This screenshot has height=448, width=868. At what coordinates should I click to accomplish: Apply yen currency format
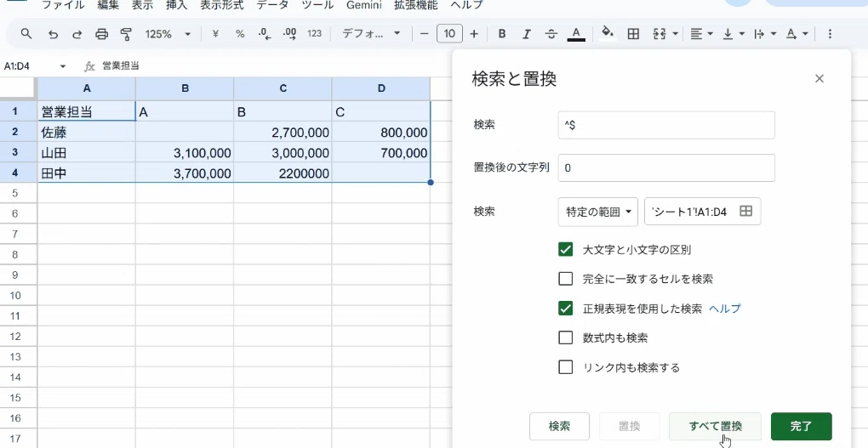[x=215, y=34]
